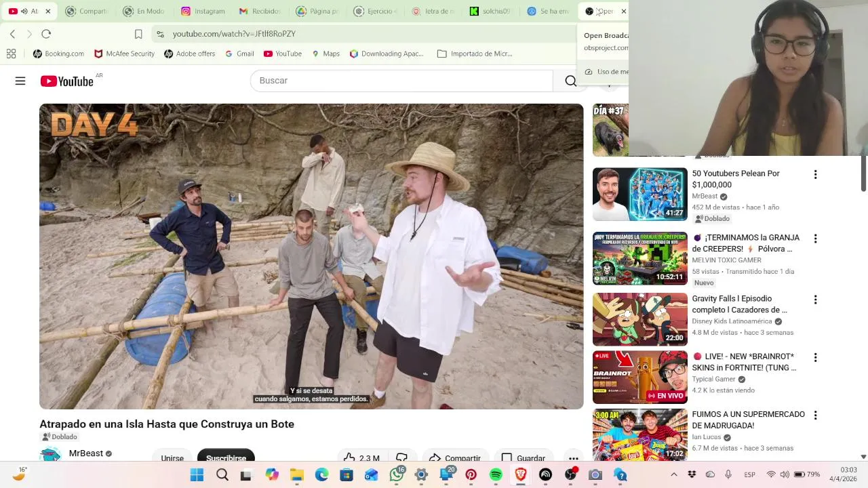The image size is (868, 488).
Task: Open LIVE BRAINROT SKINS in FORTNITE thumbnail
Action: click(x=639, y=377)
